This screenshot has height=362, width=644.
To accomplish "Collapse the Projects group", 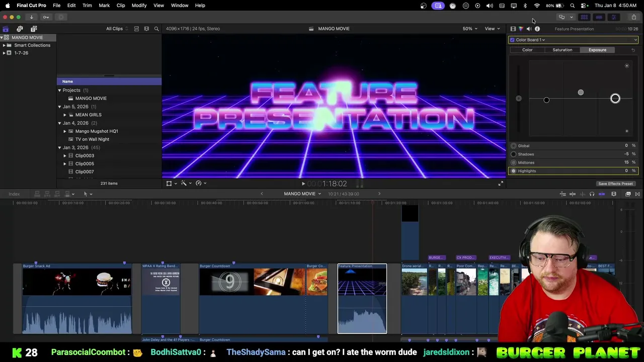I will pyautogui.click(x=59, y=90).
